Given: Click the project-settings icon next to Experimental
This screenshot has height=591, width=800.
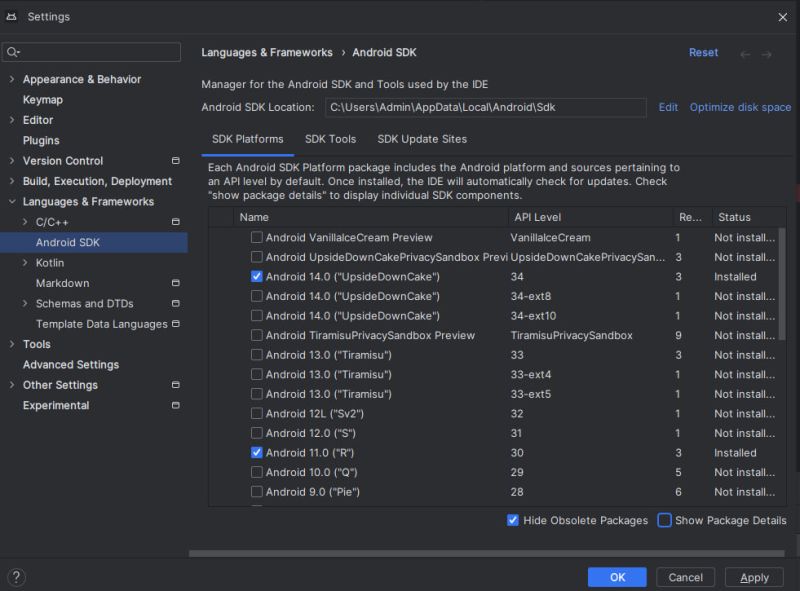Looking at the screenshot, I should (x=176, y=405).
